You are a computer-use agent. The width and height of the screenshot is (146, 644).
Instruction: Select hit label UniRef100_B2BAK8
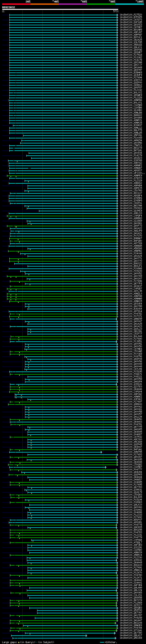[131, 72]
